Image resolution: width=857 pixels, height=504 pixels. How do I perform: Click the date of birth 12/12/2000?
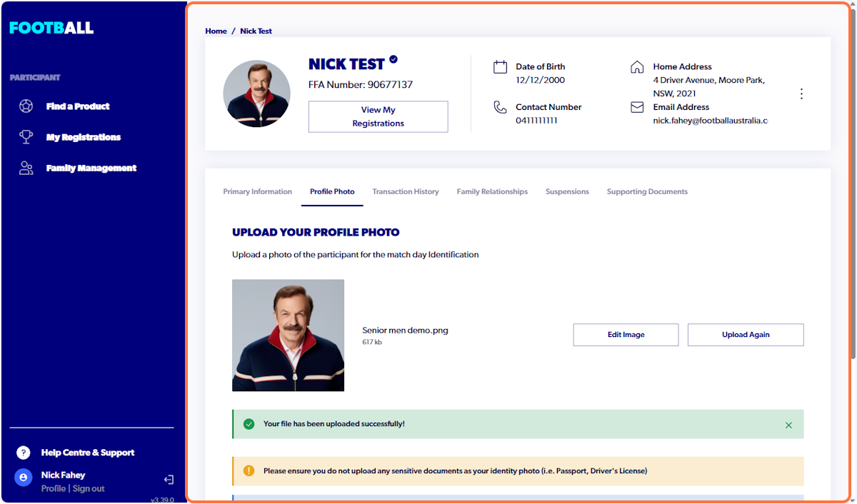[x=540, y=80]
